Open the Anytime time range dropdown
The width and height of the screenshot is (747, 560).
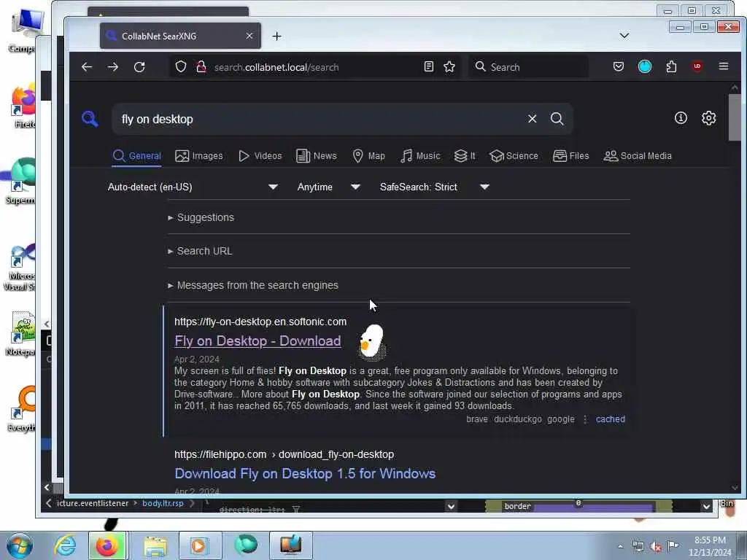[328, 187]
